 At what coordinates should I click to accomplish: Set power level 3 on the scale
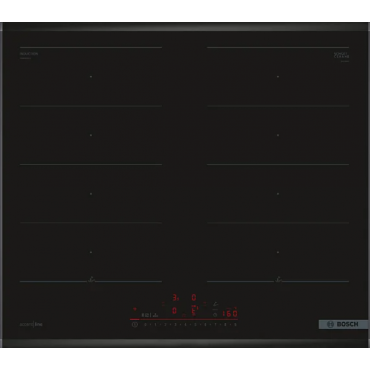click(175, 324)
